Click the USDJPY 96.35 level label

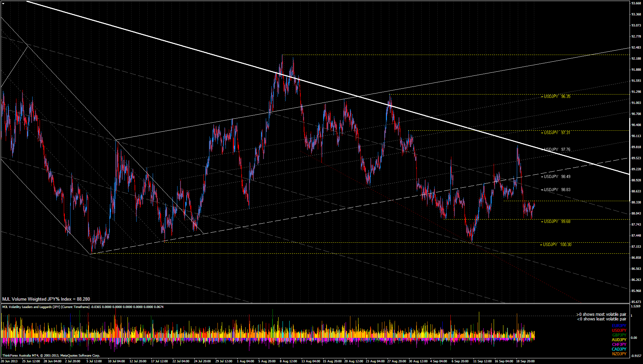(556, 97)
